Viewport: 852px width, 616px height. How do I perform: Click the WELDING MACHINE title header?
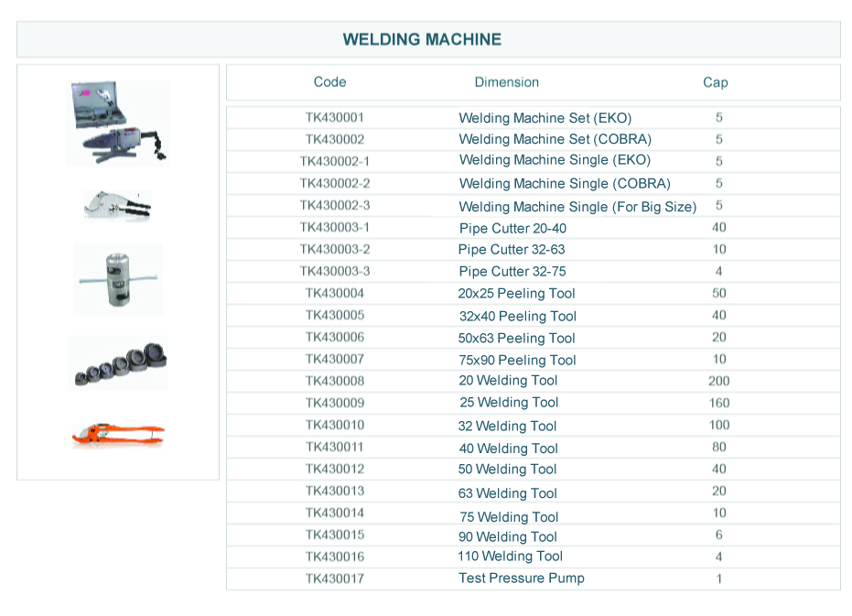pyautogui.click(x=422, y=39)
